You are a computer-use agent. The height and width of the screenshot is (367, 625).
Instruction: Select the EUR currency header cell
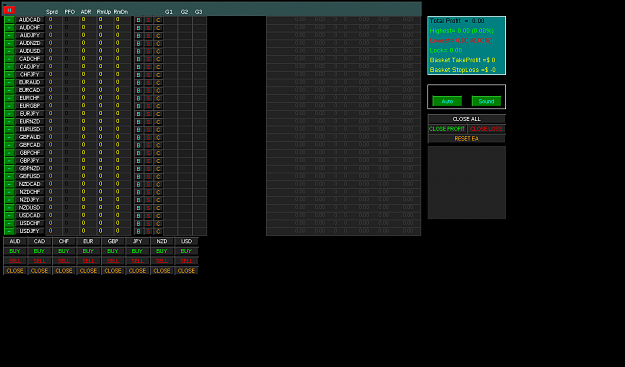(x=88, y=241)
